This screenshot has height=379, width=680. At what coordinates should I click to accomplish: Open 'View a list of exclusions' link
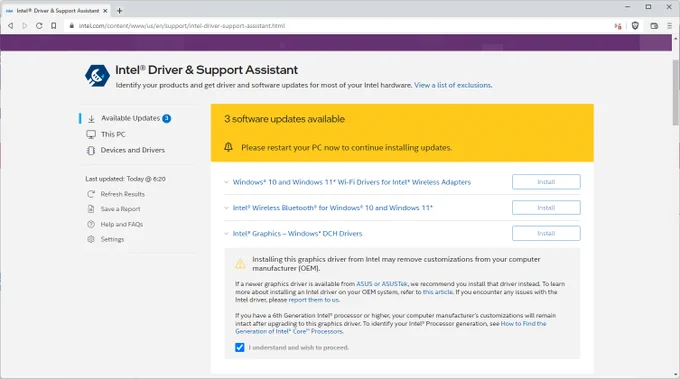pos(453,85)
